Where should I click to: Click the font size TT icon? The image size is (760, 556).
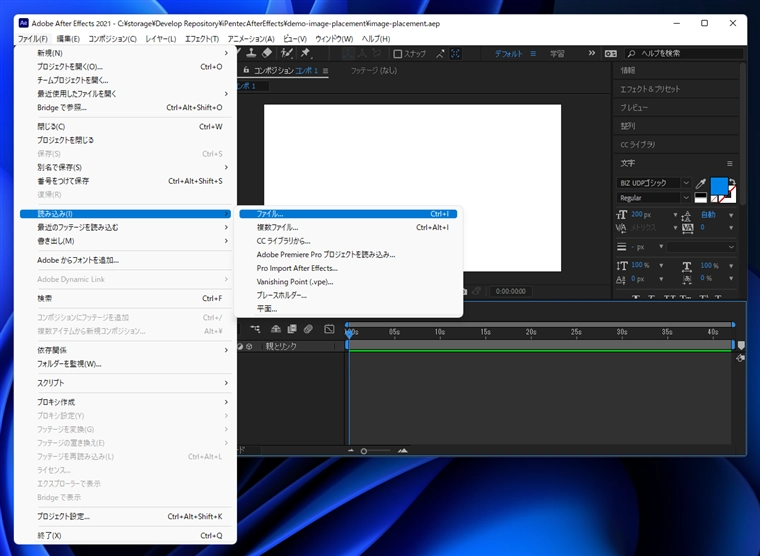622,214
